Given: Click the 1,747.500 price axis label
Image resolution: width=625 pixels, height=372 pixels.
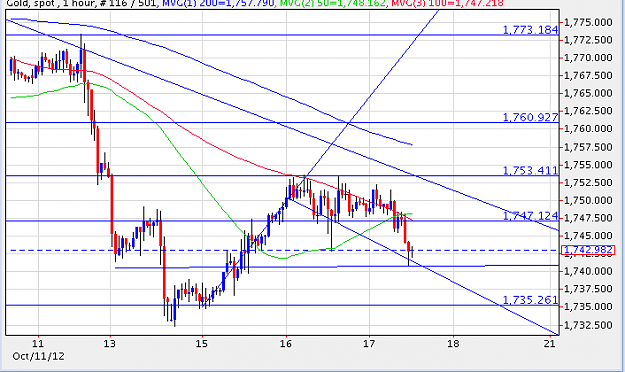Looking at the screenshot, I should pyautogui.click(x=589, y=218).
